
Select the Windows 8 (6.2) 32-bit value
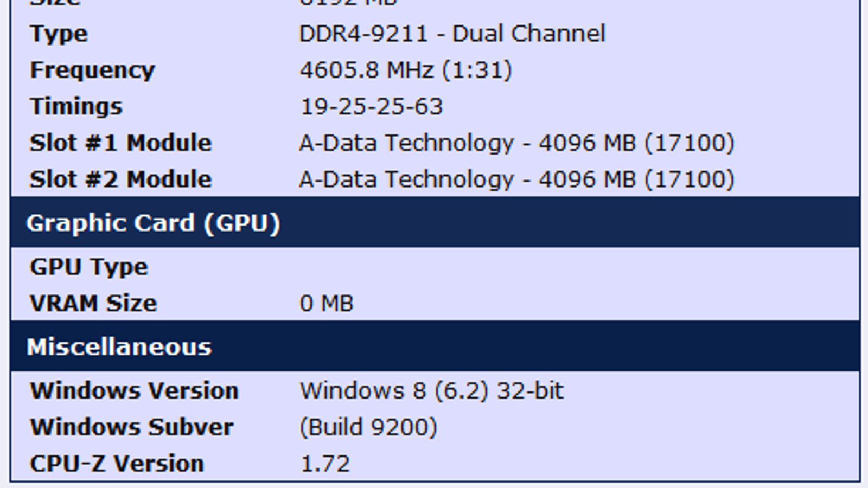coord(432,391)
